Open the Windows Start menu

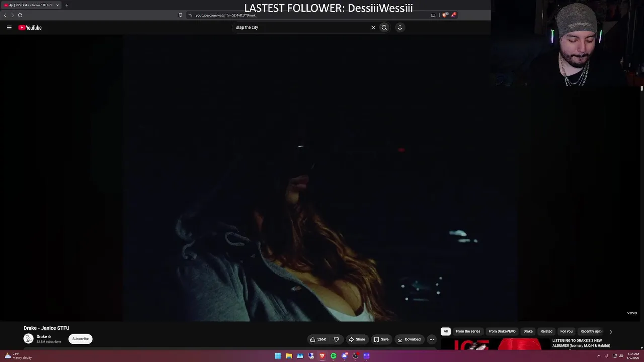click(278, 356)
